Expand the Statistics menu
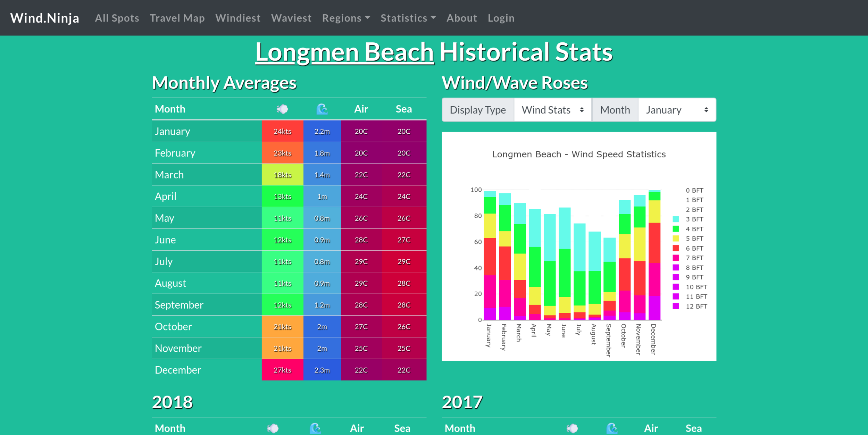The image size is (868, 435). (x=408, y=18)
